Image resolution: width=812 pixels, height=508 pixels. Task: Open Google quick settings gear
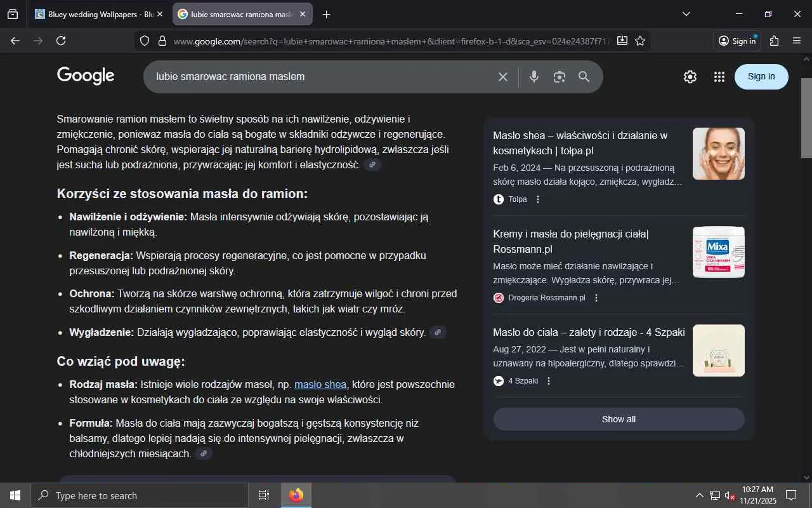pos(690,77)
